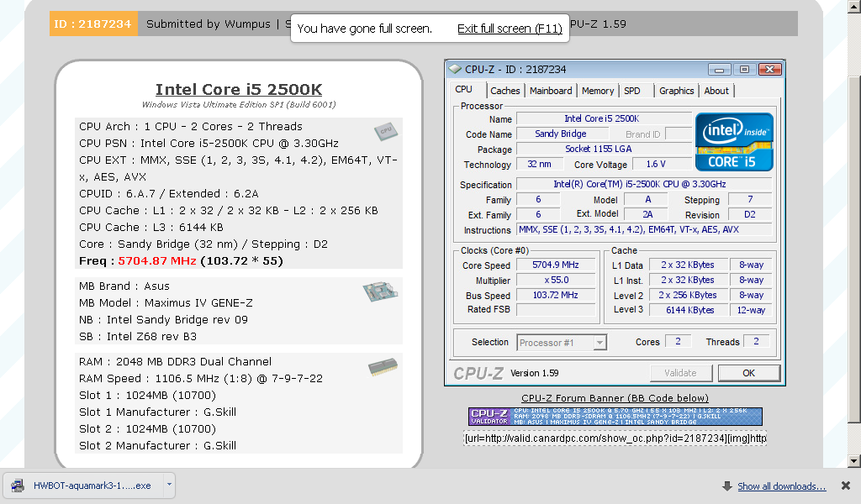
Task: Click Submitted by Wumpus text
Action: point(209,24)
